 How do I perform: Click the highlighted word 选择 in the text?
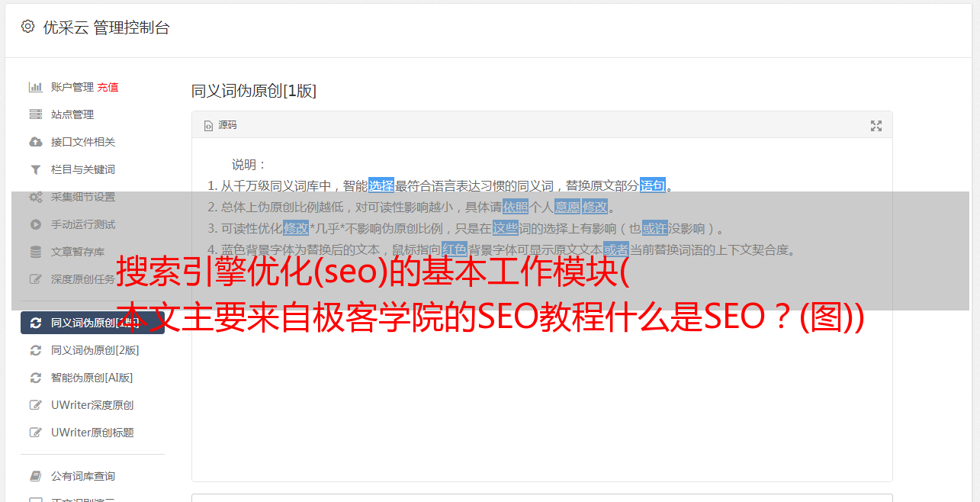[x=381, y=185]
